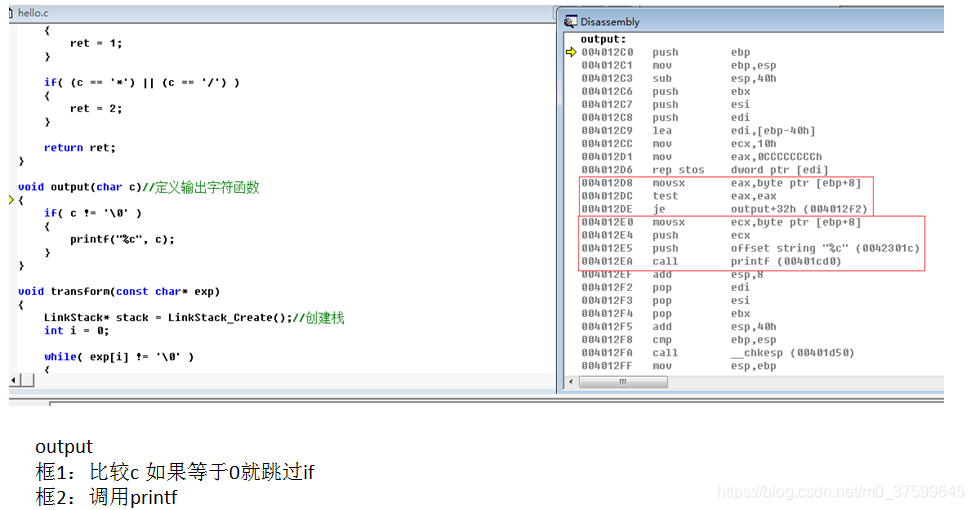Click the printf("%c", c); source line

tap(122, 239)
